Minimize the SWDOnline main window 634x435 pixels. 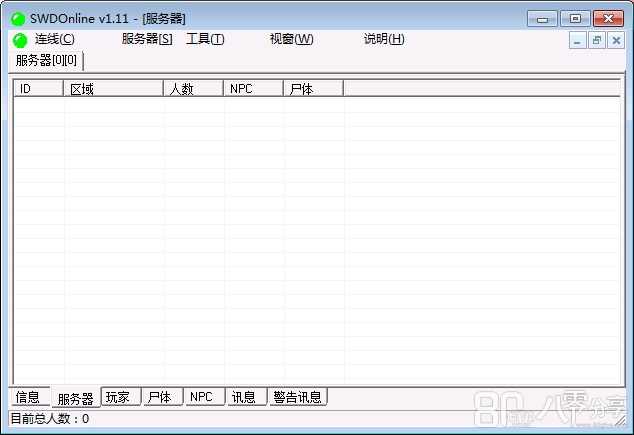[542, 19]
